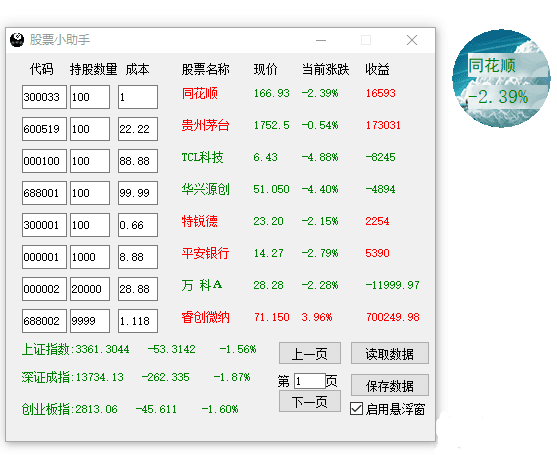The height and width of the screenshot is (464, 557).
Task: Click the profit value -11999.97
Action: click(x=393, y=285)
